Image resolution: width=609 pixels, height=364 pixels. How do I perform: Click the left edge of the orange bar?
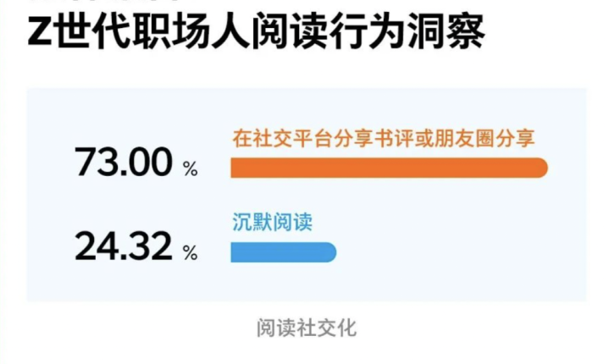click(x=235, y=168)
